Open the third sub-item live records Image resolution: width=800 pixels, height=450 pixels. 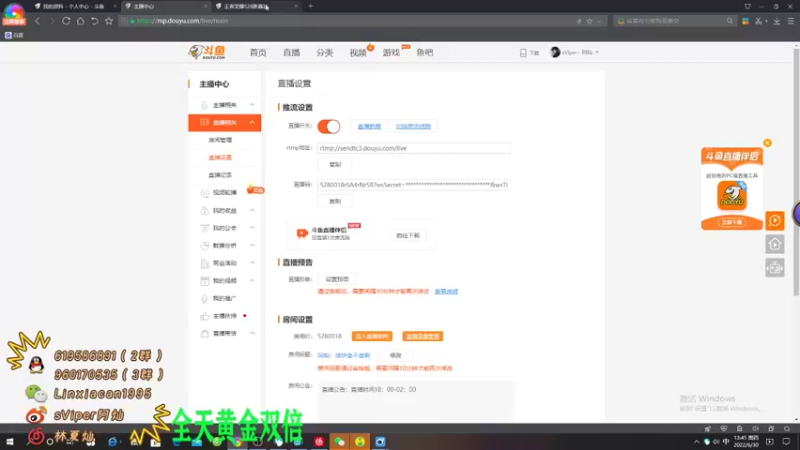coord(220,174)
